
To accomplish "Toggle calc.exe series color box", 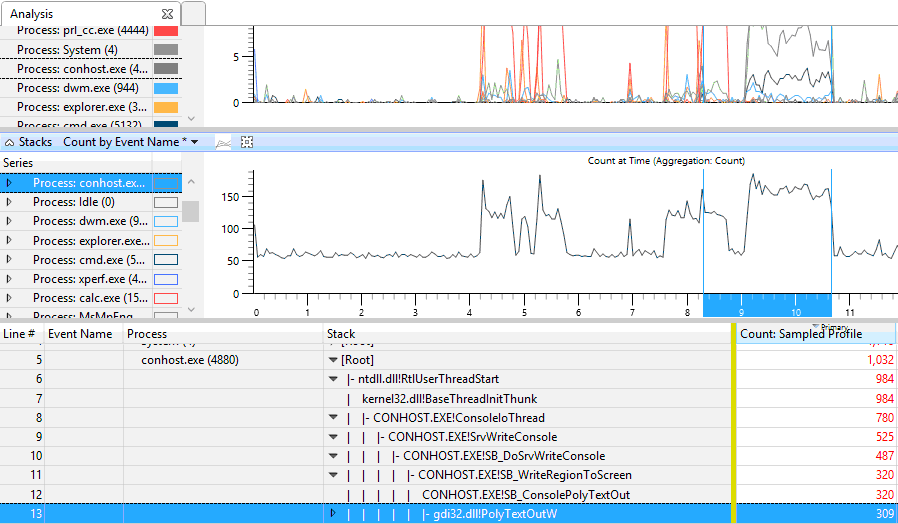I will pos(166,298).
